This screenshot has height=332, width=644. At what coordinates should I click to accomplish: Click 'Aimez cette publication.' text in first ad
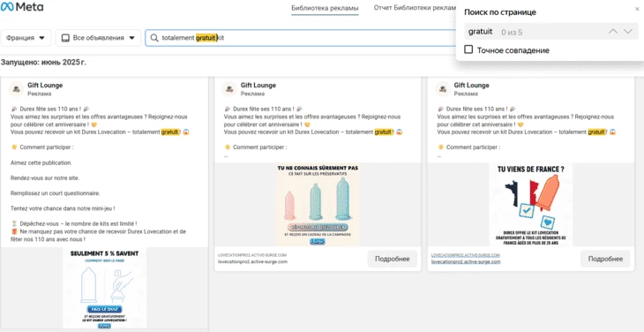click(x=41, y=162)
